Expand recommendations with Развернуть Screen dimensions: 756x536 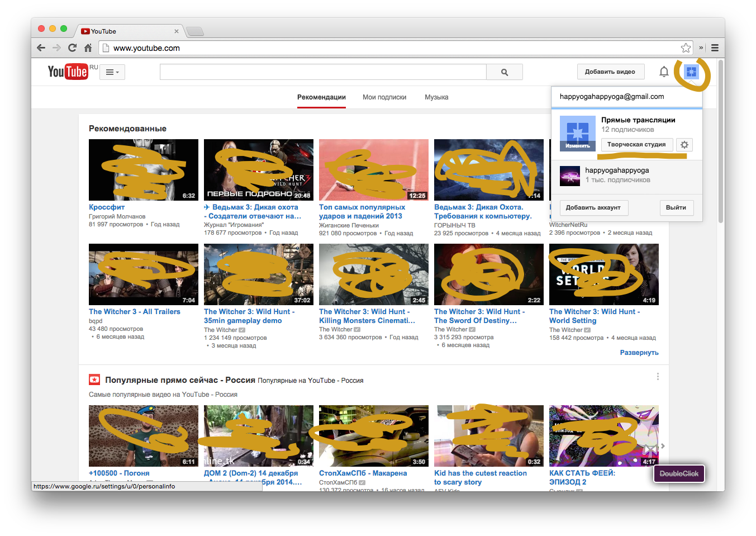pyautogui.click(x=639, y=353)
